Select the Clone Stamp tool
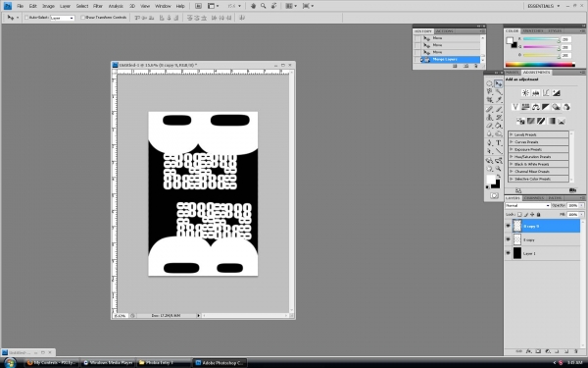 pyautogui.click(x=489, y=117)
